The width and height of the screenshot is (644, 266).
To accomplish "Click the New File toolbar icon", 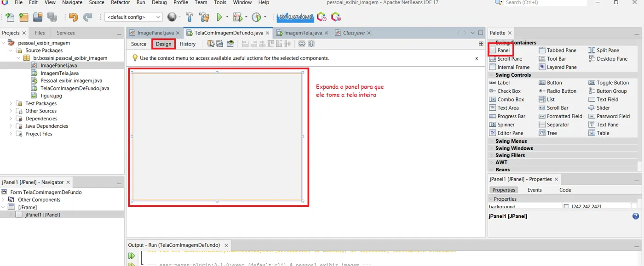I will click(x=10, y=17).
